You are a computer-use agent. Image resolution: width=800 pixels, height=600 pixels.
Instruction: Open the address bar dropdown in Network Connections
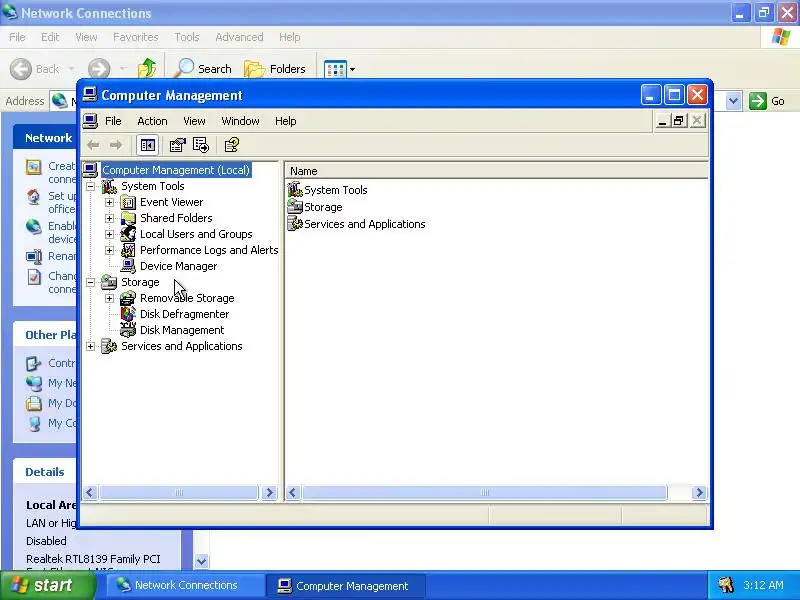click(x=733, y=101)
